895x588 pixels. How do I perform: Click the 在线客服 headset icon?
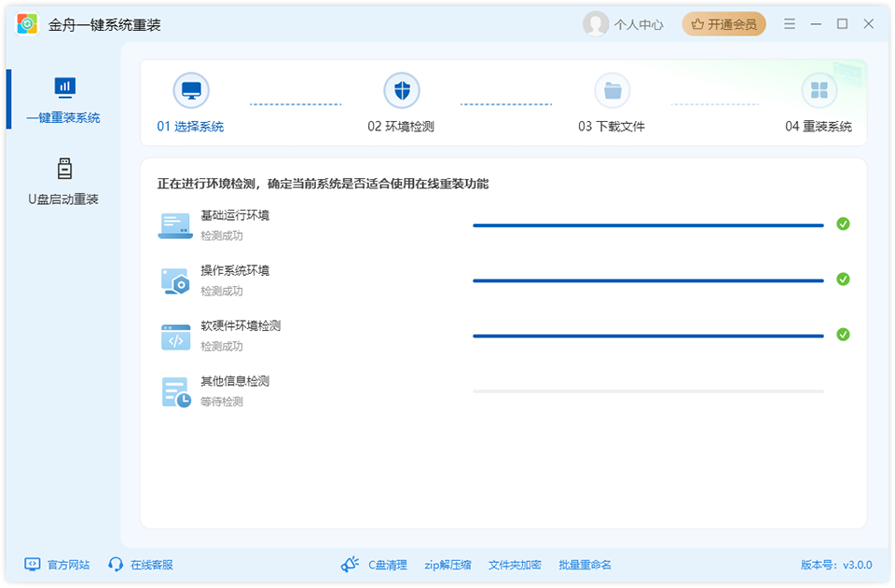coord(115,564)
